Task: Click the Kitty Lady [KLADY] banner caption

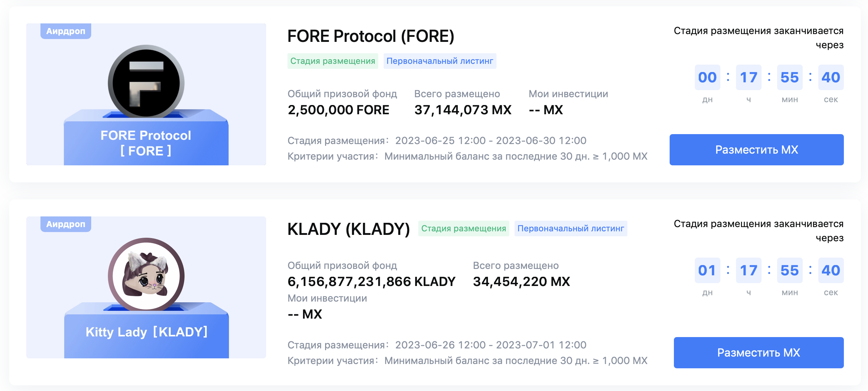Action: 147,332
